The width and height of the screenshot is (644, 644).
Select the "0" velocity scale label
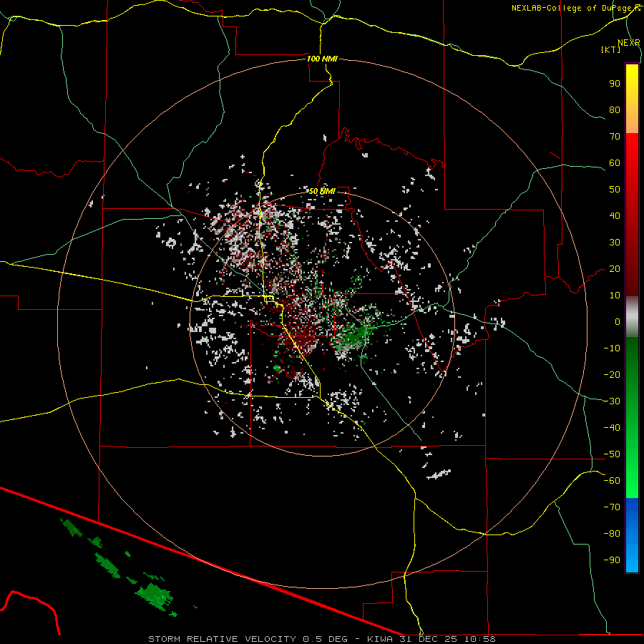(x=618, y=322)
